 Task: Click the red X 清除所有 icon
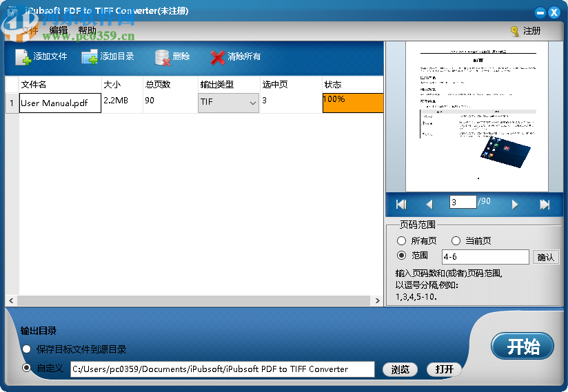point(218,57)
